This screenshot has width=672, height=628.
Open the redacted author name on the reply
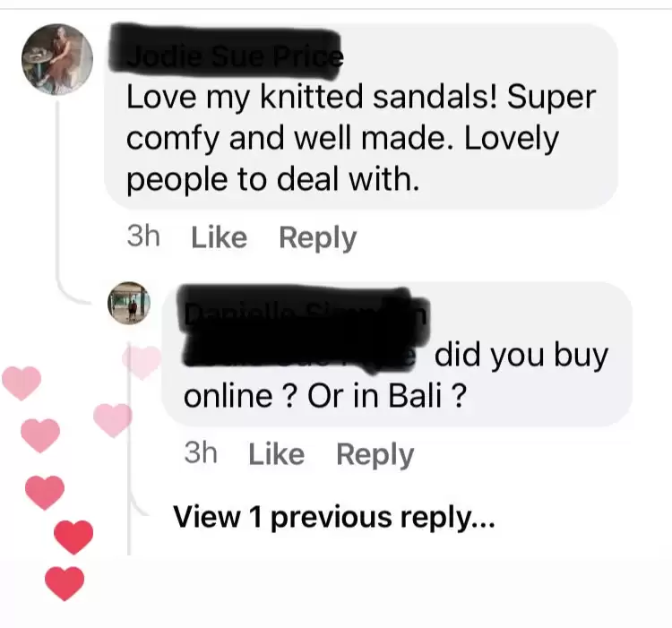tap(300, 313)
